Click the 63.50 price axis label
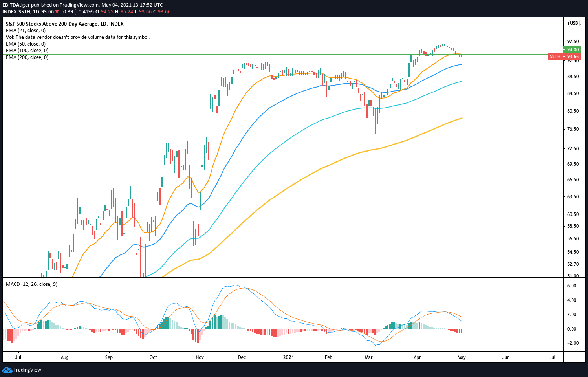This screenshot has width=588, height=377. coord(573,197)
